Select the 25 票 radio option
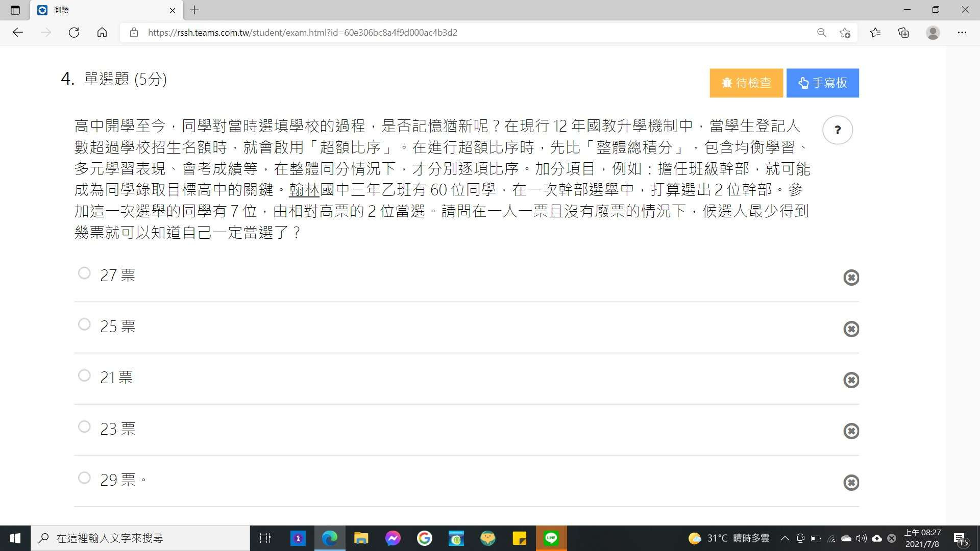This screenshot has height=551, width=980. coord(84,324)
